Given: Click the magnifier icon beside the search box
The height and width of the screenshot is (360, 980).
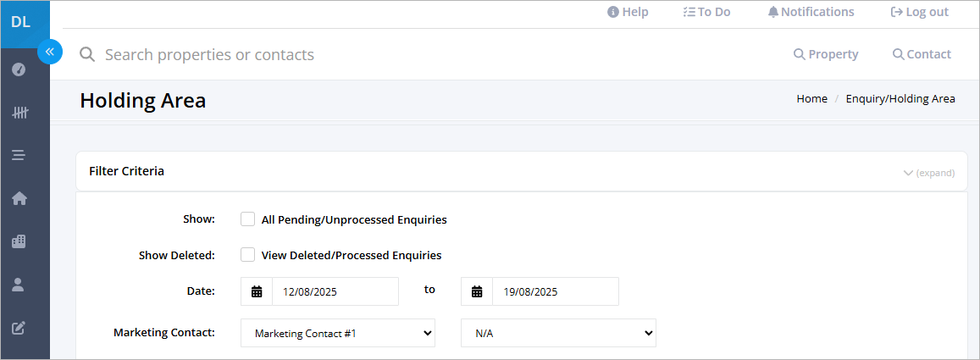Looking at the screenshot, I should pos(87,54).
